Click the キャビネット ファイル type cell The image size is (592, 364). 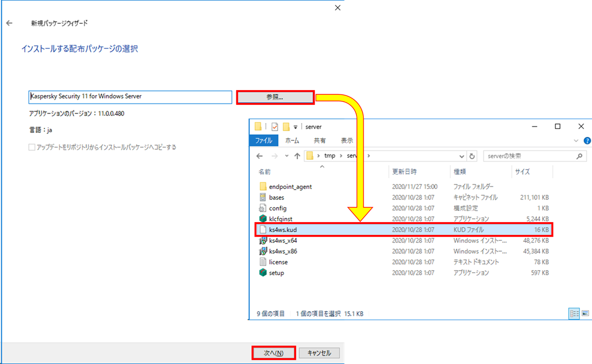475,197
